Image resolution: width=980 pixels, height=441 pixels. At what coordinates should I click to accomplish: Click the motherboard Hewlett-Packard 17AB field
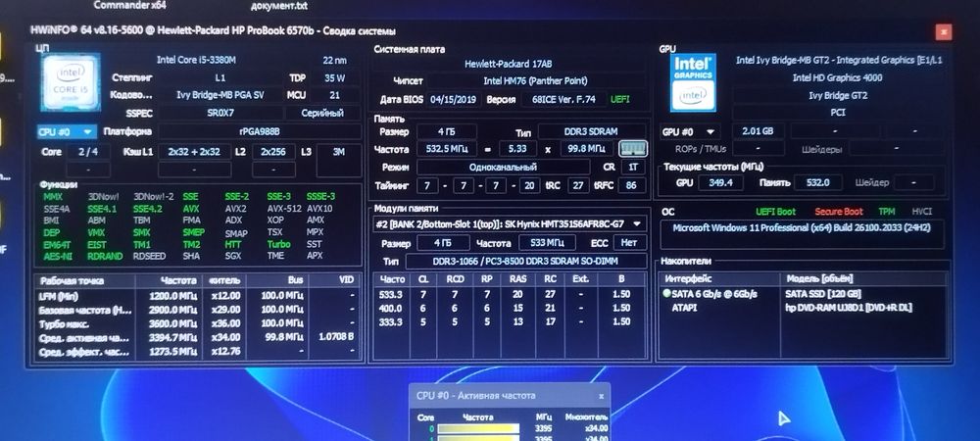tap(508, 64)
